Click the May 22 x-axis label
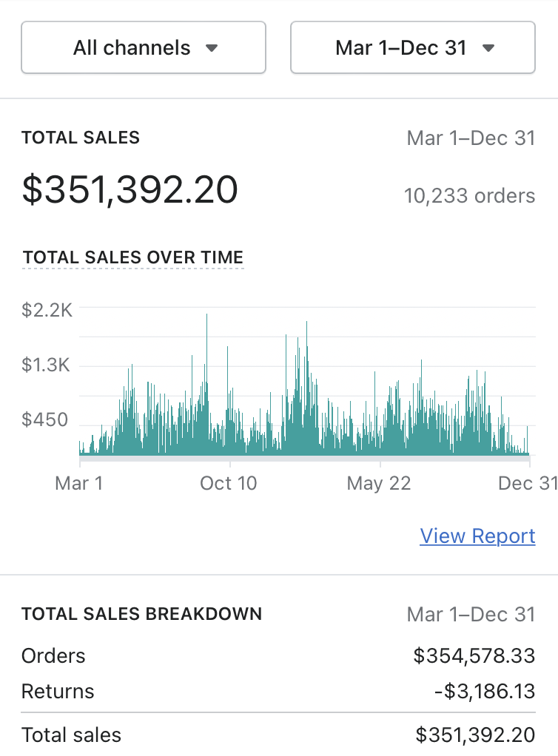Screen dimensions: 558x756 pos(379,483)
